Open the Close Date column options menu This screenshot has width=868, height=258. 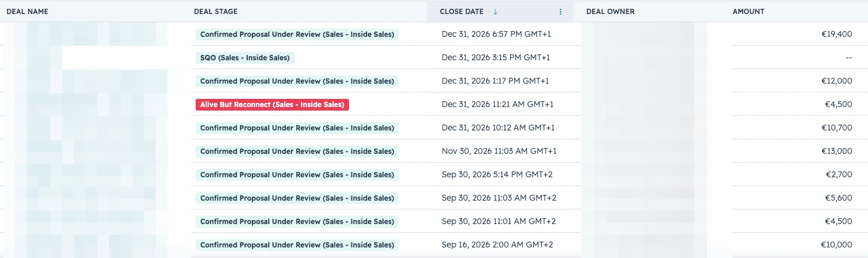point(561,12)
